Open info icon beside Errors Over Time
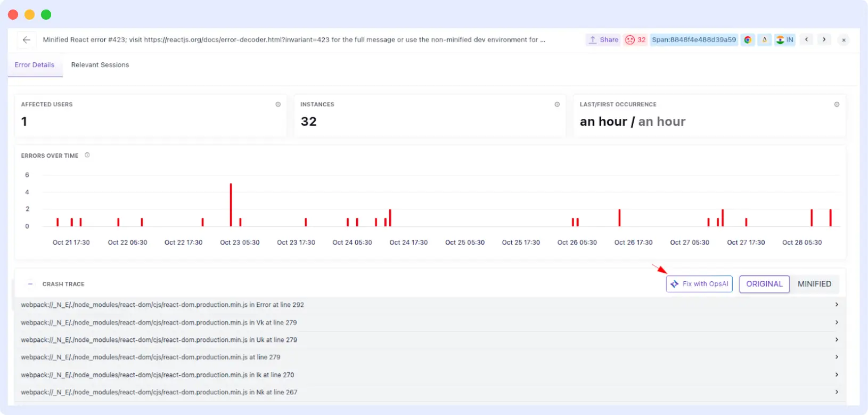The width and height of the screenshot is (868, 415). click(x=87, y=156)
